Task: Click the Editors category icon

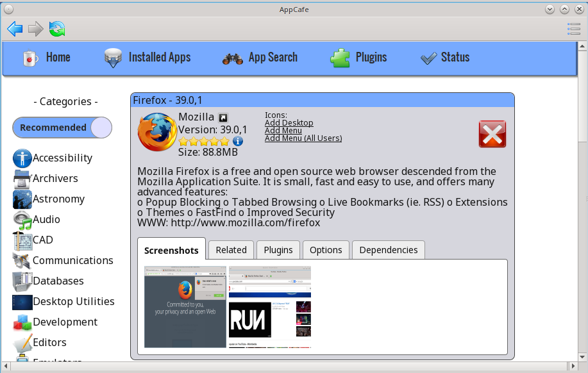Action: (x=22, y=343)
